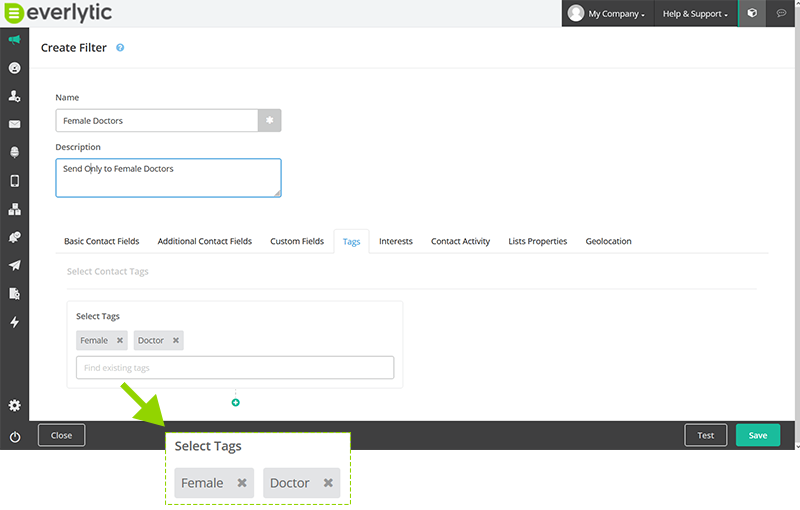Click the Create Filter help question icon
The height and width of the screenshot is (510, 800).
[x=120, y=47]
